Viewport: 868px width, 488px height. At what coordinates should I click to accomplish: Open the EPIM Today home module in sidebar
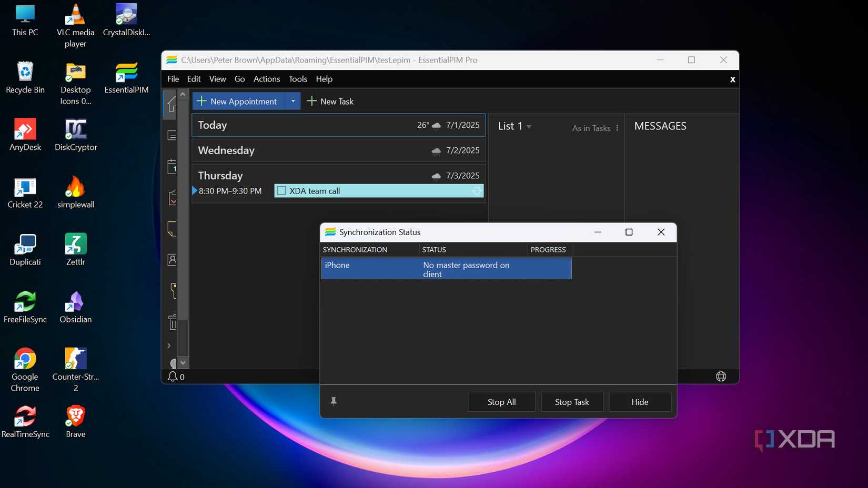170,104
